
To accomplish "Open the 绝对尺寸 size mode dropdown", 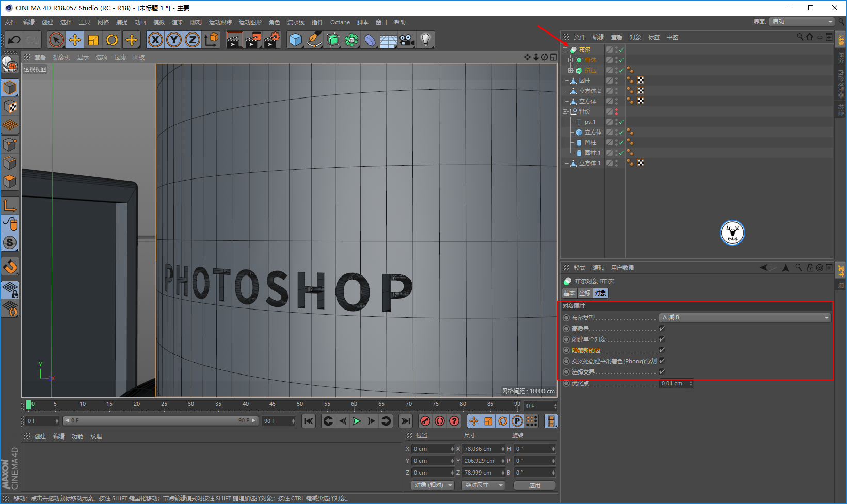I will (x=483, y=485).
